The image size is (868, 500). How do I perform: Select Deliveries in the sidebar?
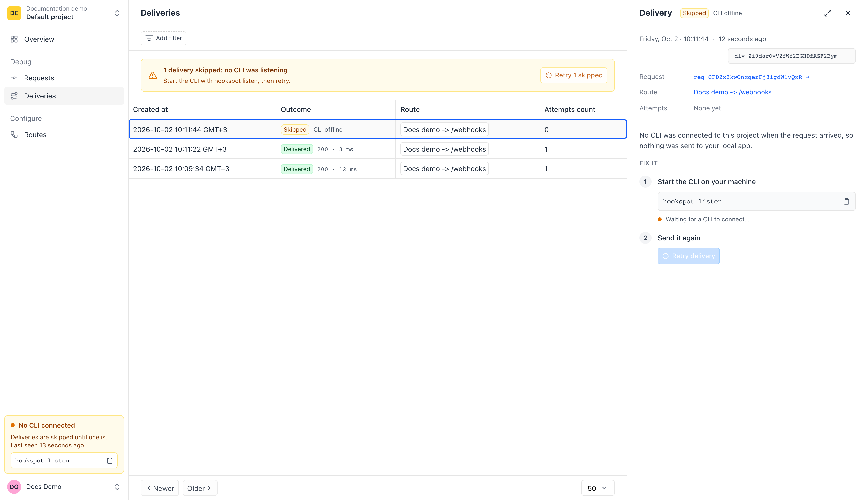click(x=64, y=96)
